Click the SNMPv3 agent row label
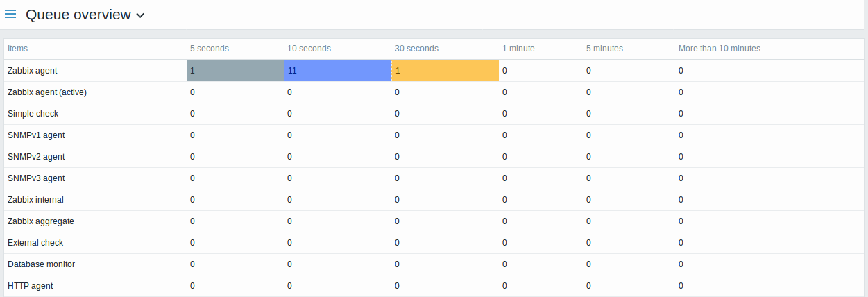 coord(36,178)
